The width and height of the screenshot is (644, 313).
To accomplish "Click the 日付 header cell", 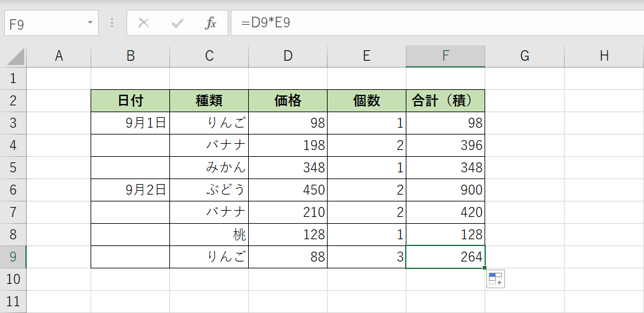I will [130, 101].
